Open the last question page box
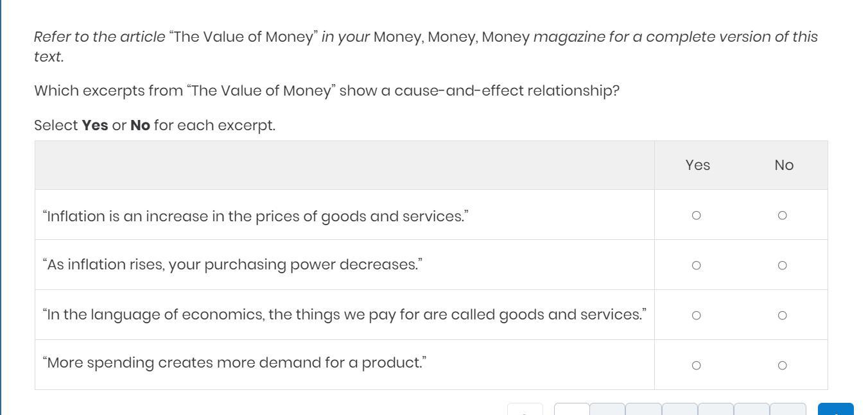Image resolution: width=868 pixels, height=415 pixels. click(788, 410)
